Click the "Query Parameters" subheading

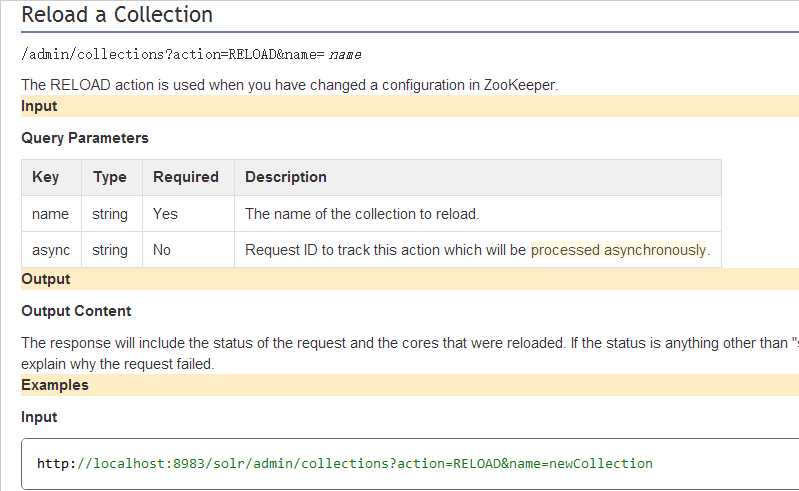[85, 138]
